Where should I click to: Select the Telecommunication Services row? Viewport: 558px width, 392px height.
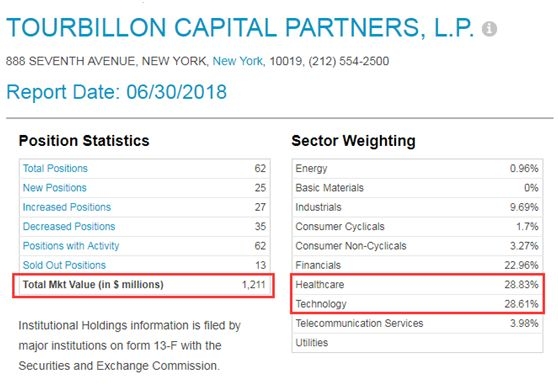[x=417, y=323]
